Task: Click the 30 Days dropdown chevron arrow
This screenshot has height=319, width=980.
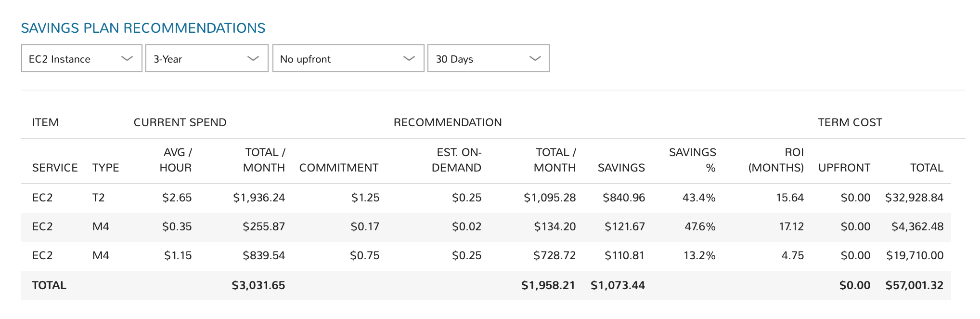Action: pos(535,59)
